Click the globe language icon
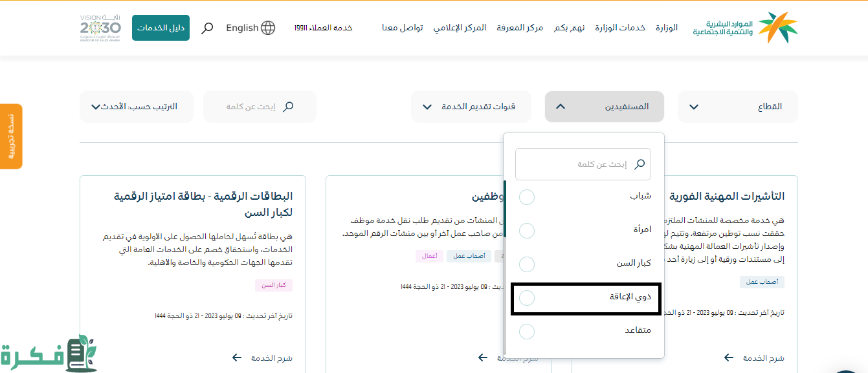Screen dimensions: 868x373 [268, 28]
